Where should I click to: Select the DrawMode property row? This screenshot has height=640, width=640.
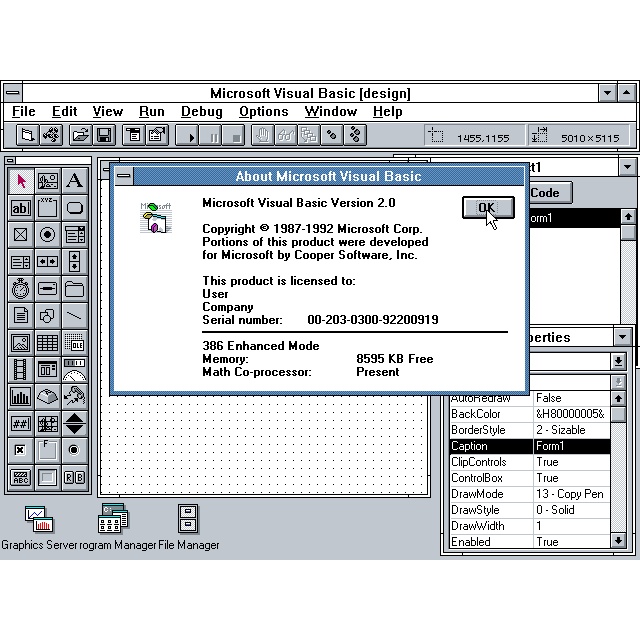point(530,494)
